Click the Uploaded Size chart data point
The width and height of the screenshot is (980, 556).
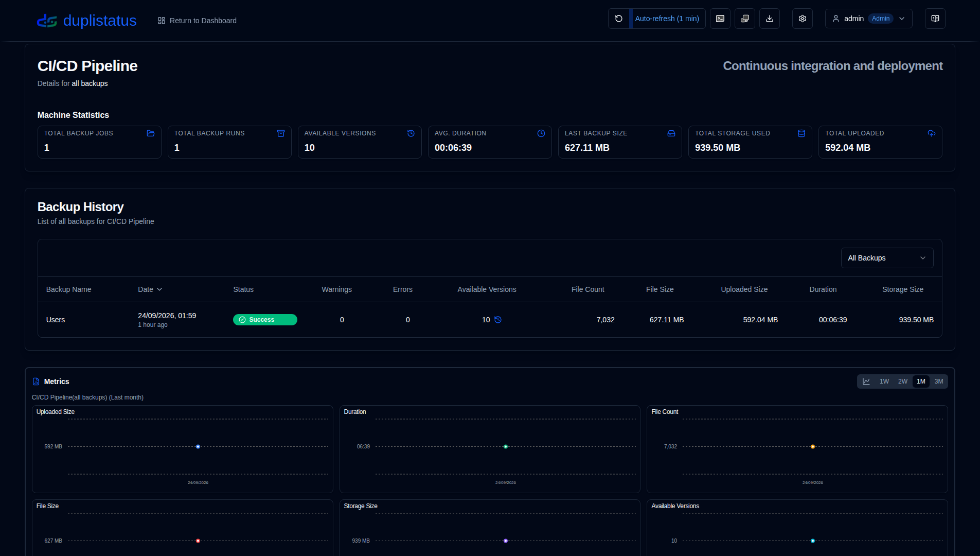pos(198,447)
